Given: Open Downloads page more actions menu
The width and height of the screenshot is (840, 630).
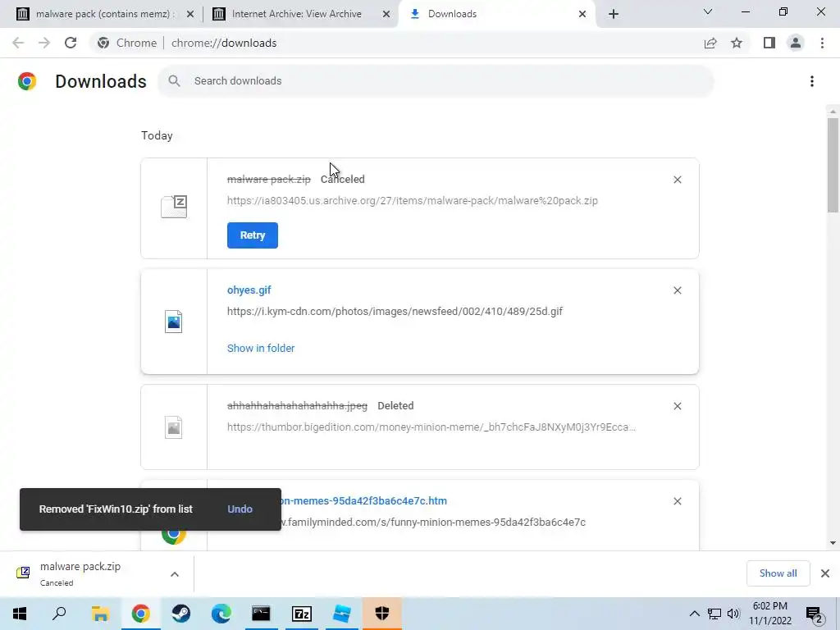Looking at the screenshot, I should tap(812, 81).
